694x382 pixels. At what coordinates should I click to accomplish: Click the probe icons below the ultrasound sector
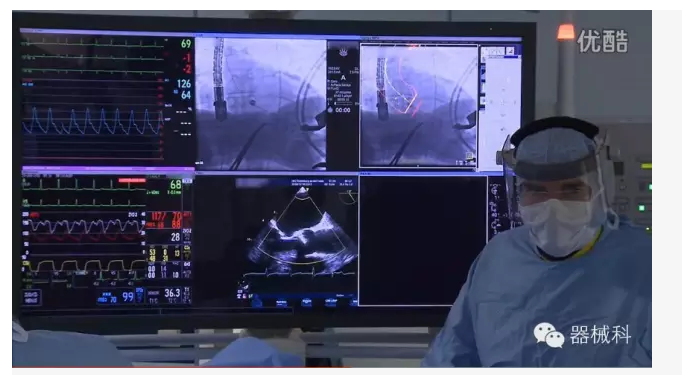coord(243,293)
